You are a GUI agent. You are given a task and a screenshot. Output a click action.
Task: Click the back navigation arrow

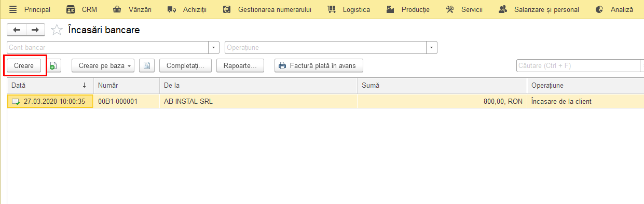click(17, 30)
